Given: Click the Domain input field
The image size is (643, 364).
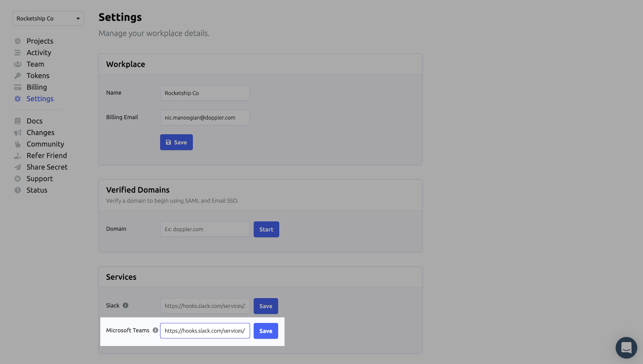Looking at the screenshot, I should coord(205,229).
